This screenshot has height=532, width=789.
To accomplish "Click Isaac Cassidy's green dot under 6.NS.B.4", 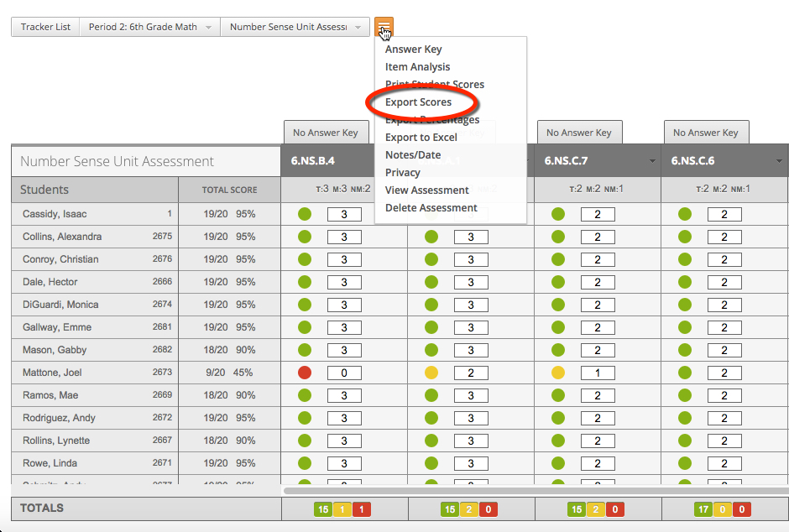I will click(305, 214).
